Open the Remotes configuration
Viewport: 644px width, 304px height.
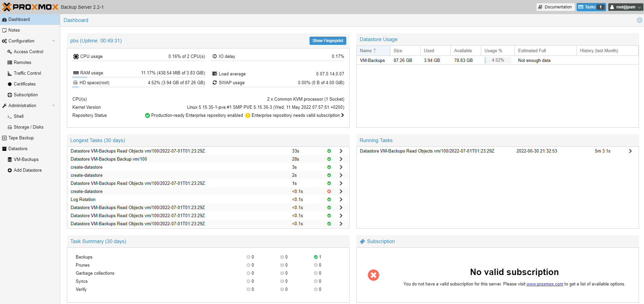pyautogui.click(x=22, y=62)
